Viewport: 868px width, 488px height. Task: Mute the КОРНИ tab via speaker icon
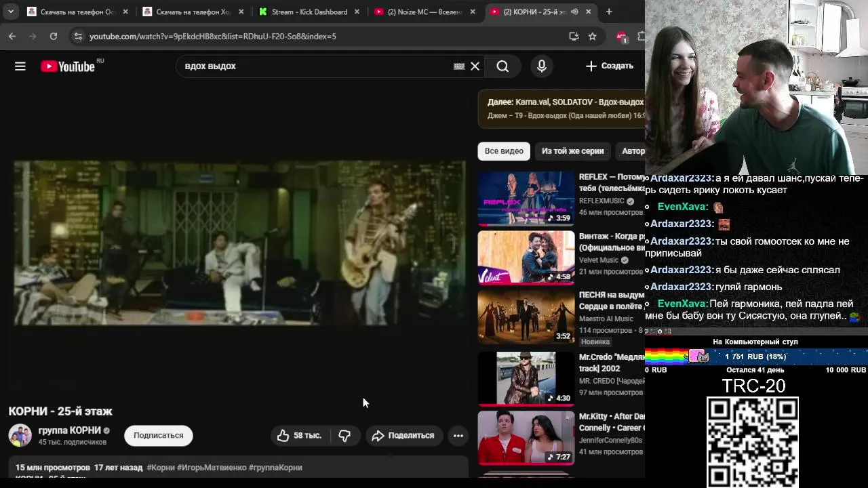point(574,12)
